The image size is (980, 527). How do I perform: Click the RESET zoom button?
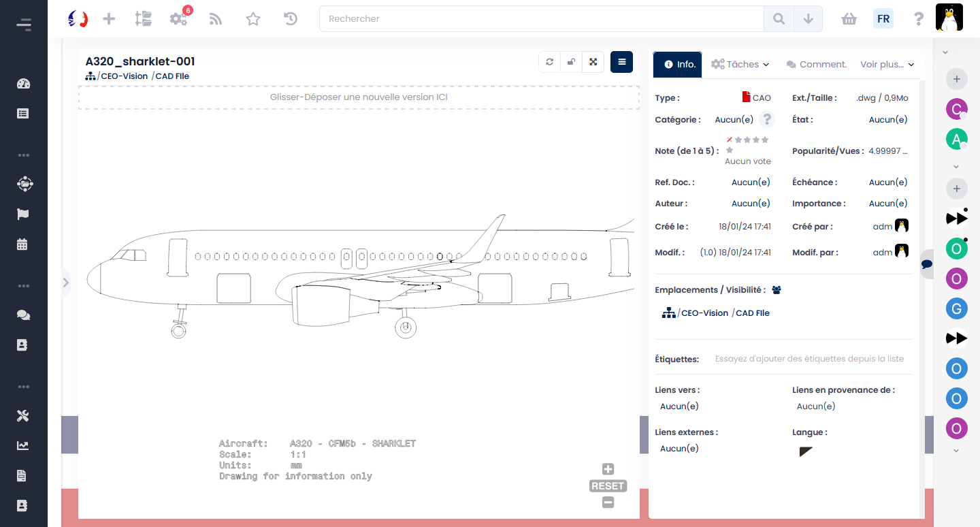coord(608,486)
